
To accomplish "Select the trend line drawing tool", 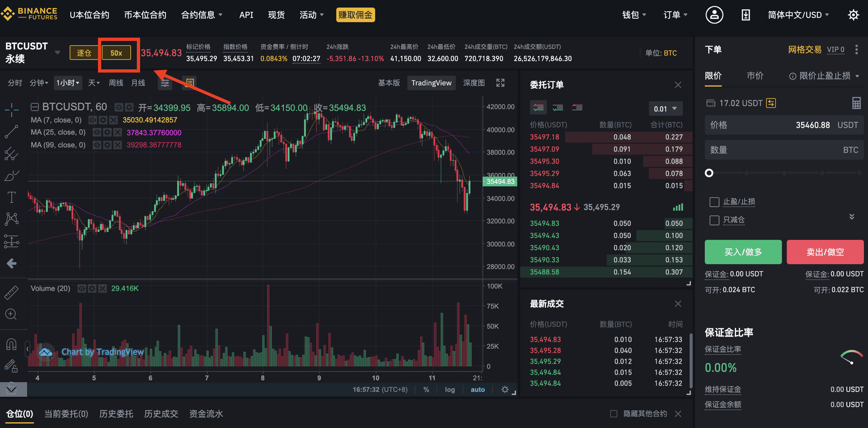I will 12,132.
